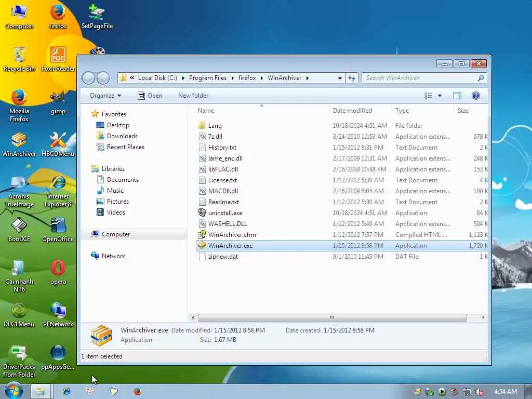Click the right scroll arrow
The height and width of the screenshot is (399, 532).
[x=483, y=317]
